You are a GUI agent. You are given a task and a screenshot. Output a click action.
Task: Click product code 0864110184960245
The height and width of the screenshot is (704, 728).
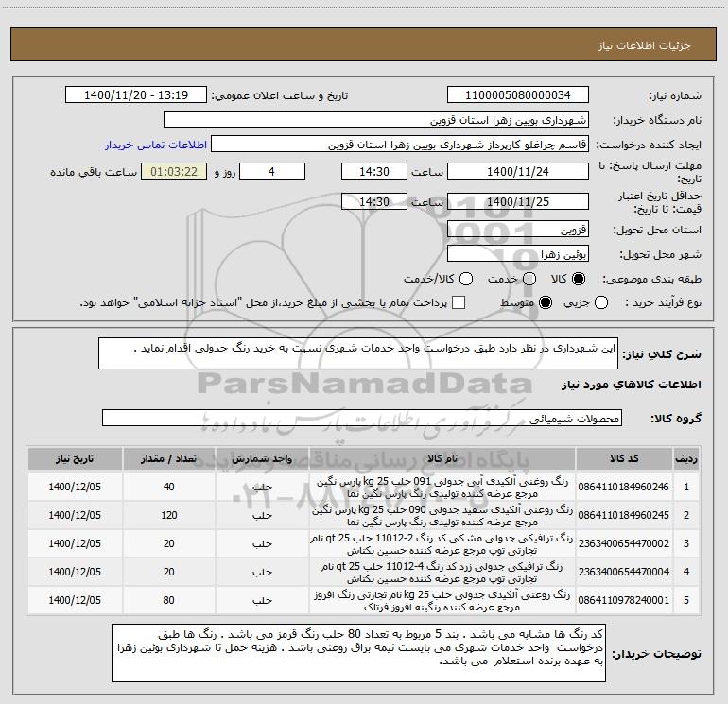[624, 515]
